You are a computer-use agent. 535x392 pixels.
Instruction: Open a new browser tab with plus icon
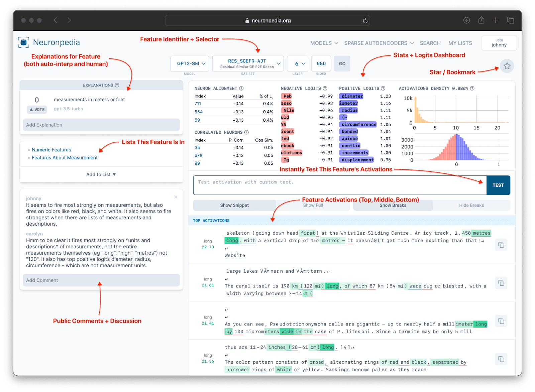pyautogui.click(x=496, y=20)
